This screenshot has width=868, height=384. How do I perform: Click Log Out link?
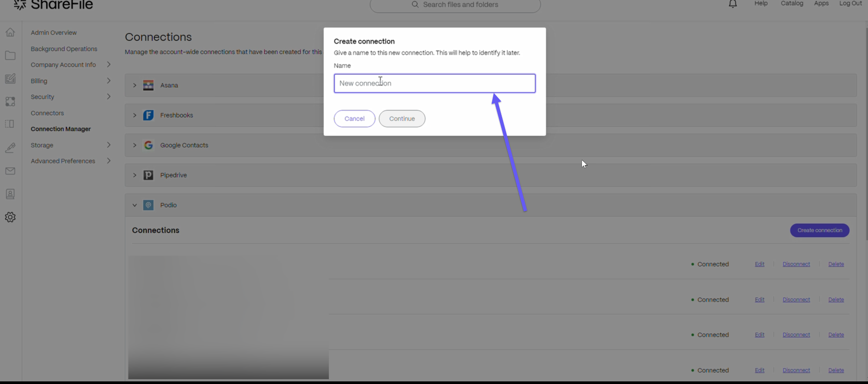coord(850,3)
